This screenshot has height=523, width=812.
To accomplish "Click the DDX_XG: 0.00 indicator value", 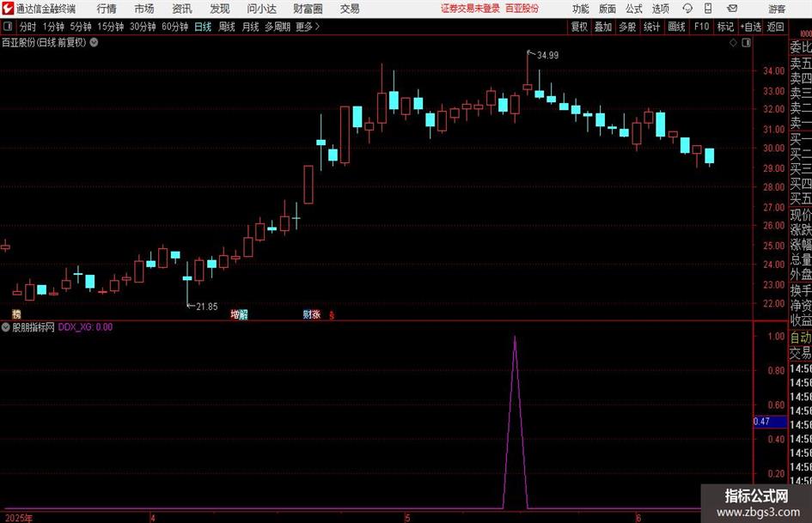I will click(85, 327).
